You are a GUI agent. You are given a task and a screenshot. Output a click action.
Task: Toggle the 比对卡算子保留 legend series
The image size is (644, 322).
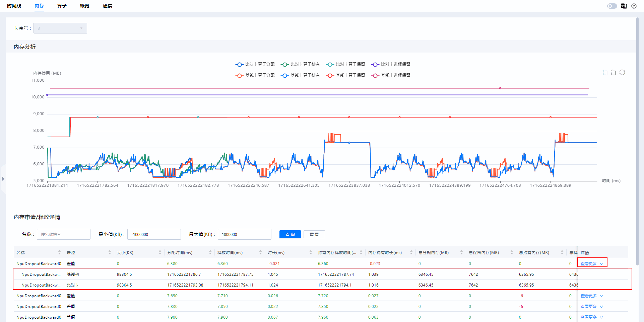(x=345, y=64)
